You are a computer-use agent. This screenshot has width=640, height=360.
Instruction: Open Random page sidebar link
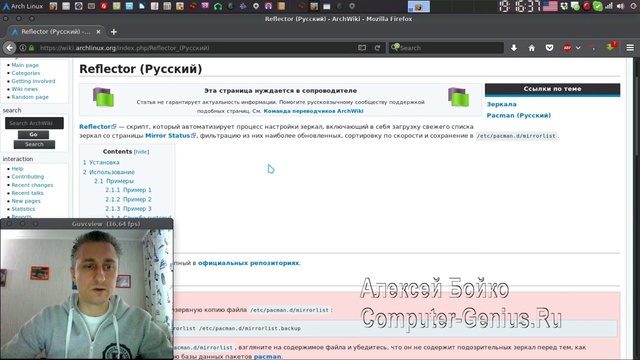[30, 97]
